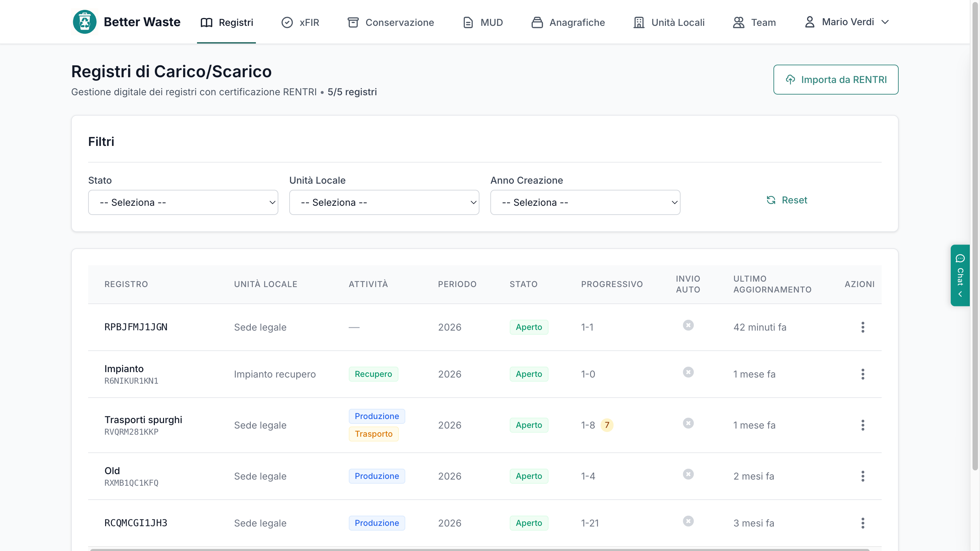Go to the Registri tab
This screenshot has width=980, height=551.
[226, 22]
